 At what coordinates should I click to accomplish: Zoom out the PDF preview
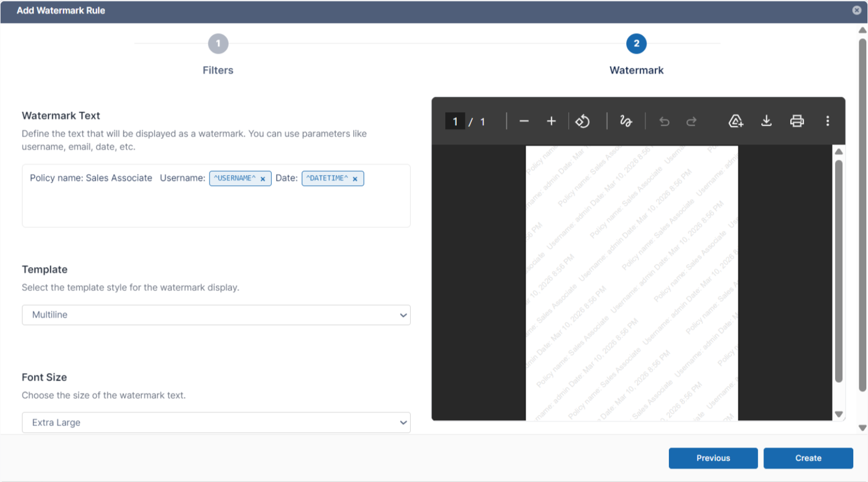pos(523,121)
